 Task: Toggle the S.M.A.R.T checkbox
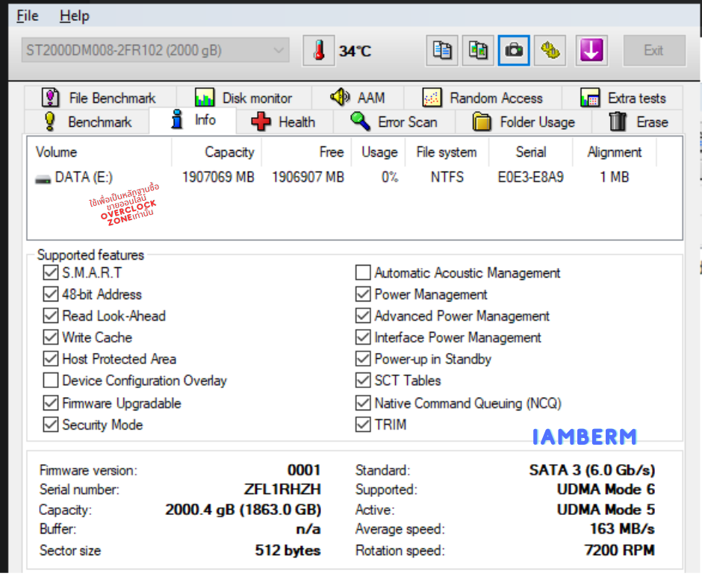point(51,273)
